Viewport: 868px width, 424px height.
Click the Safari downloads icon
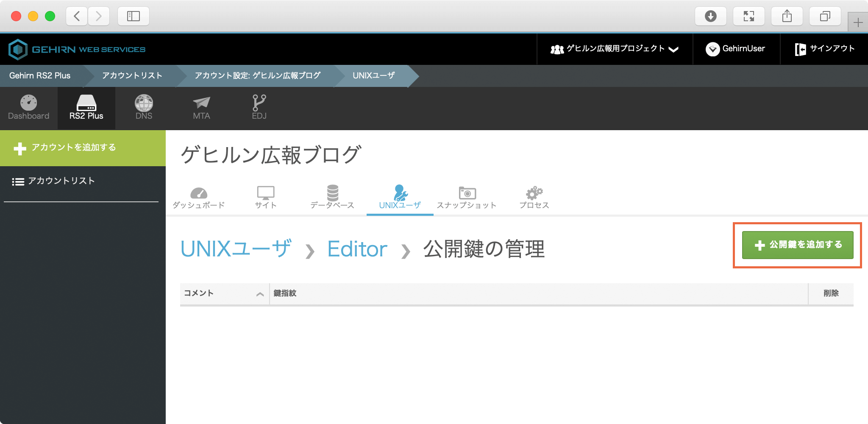710,16
